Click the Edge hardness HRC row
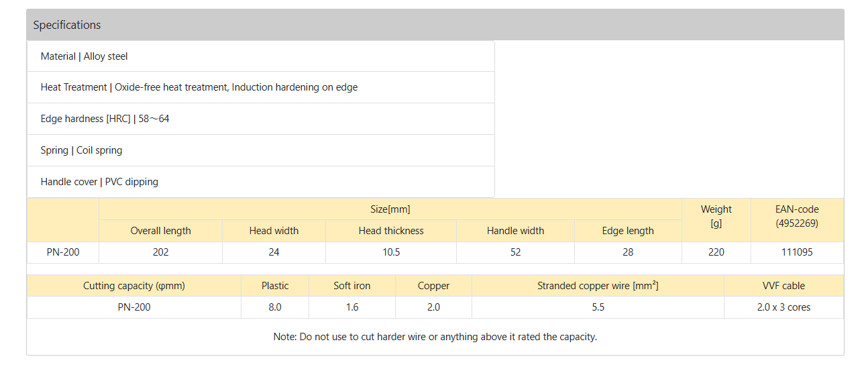868x367 pixels. coord(261,119)
